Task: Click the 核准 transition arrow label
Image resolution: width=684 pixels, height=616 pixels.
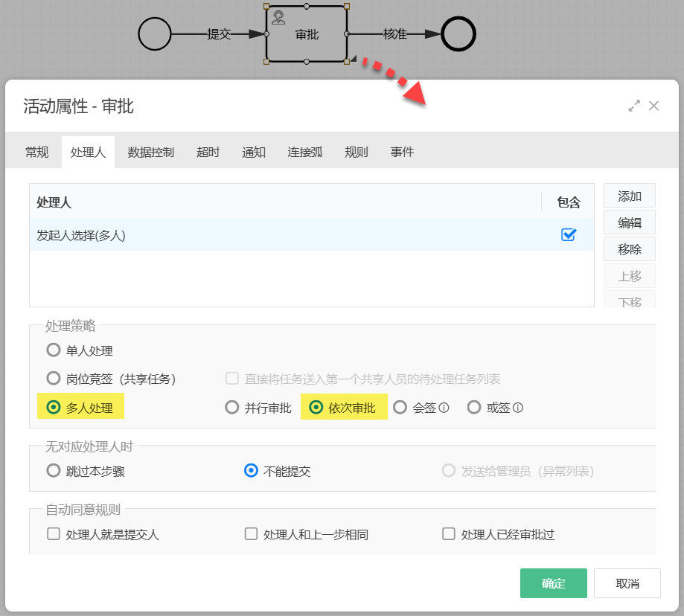Action: coord(395,33)
